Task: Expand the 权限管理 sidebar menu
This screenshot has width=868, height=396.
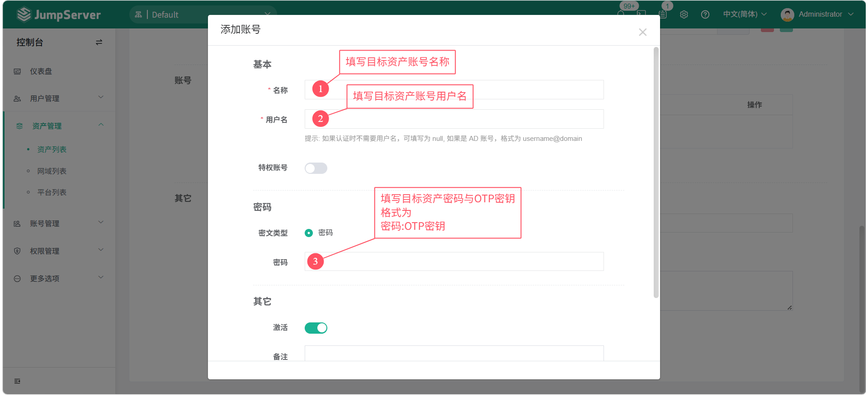Action: [x=59, y=251]
